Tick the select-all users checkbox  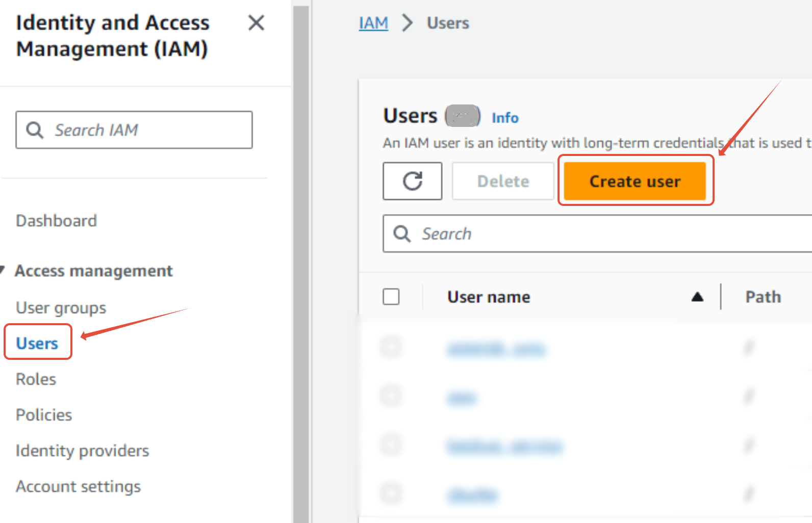391,297
